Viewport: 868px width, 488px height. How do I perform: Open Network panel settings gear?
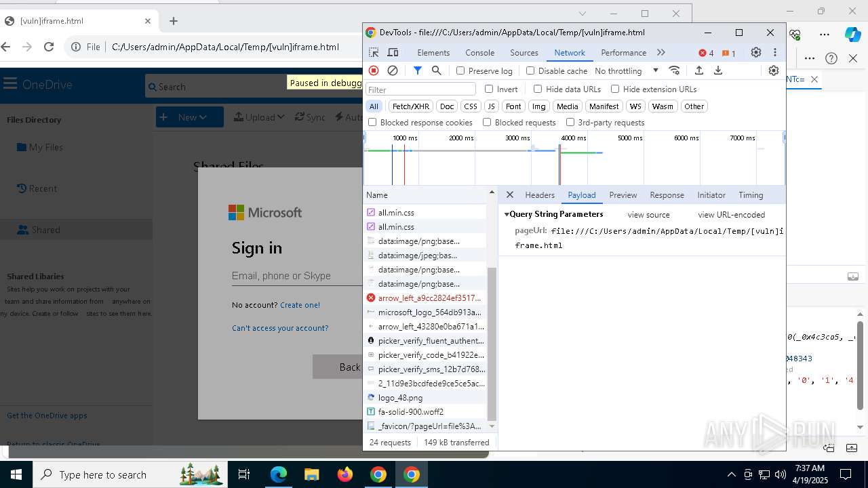click(774, 70)
